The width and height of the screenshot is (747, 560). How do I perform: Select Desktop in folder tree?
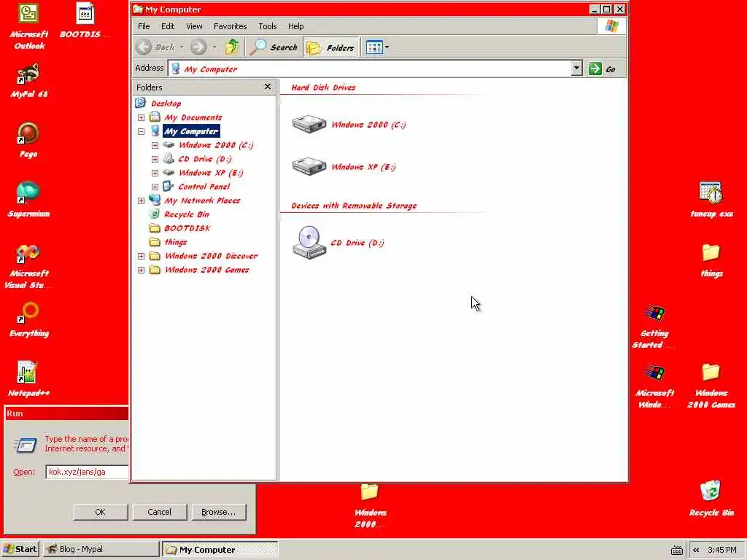point(166,104)
